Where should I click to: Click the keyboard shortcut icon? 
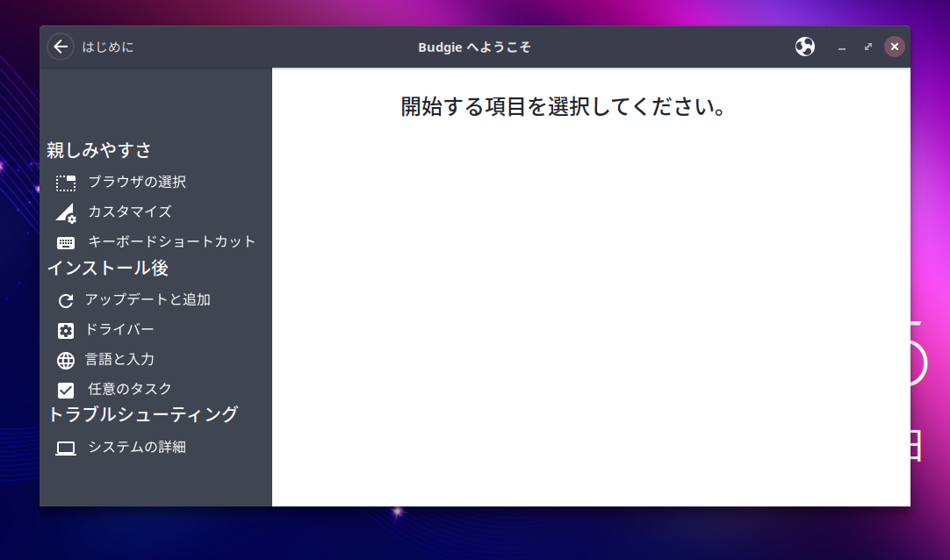(x=66, y=243)
